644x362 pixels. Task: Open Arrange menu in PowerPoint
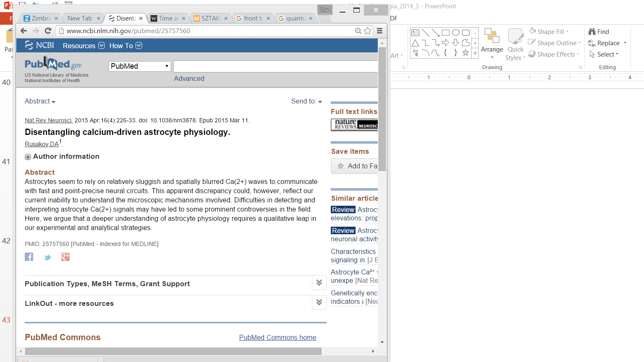point(492,44)
